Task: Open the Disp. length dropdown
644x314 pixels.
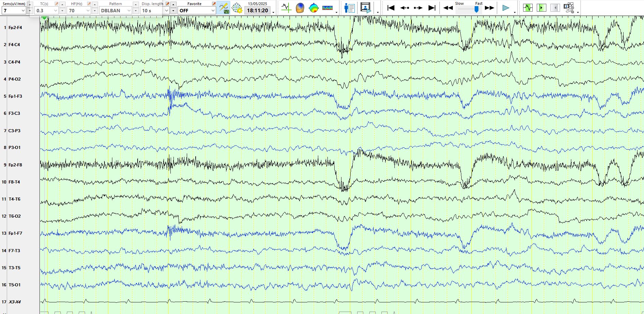Action: 155,11
